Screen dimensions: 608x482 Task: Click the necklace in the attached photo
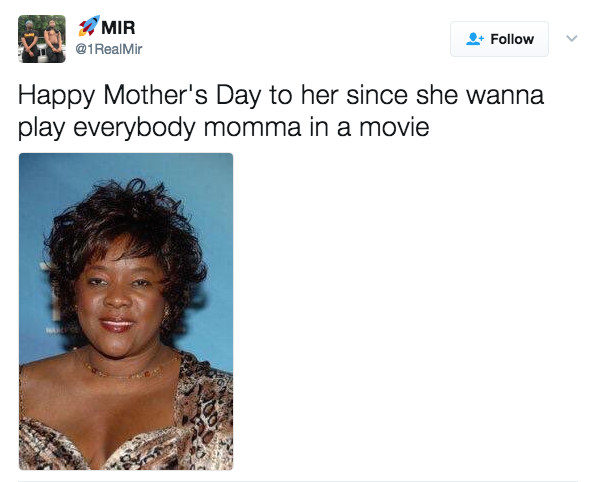pyautogui.click(x=124, y=371)
